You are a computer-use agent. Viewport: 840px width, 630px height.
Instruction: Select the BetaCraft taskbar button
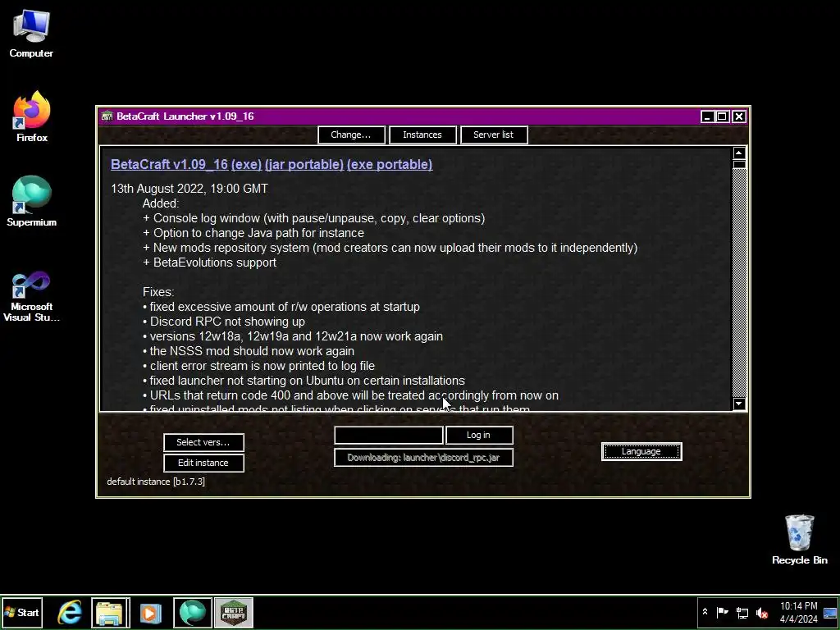coord(234,612)
